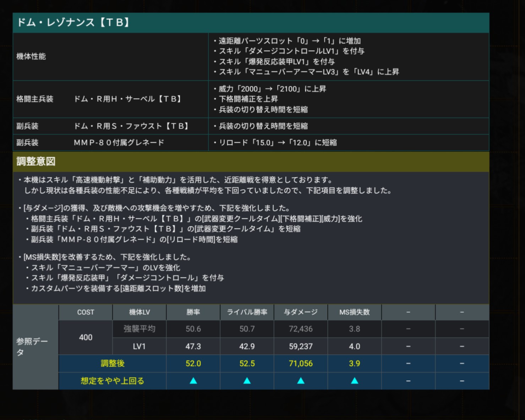Viewport: 525px width, 420px height.
Task: Click the ライバル勝率 column header
Action: [247, 312]
